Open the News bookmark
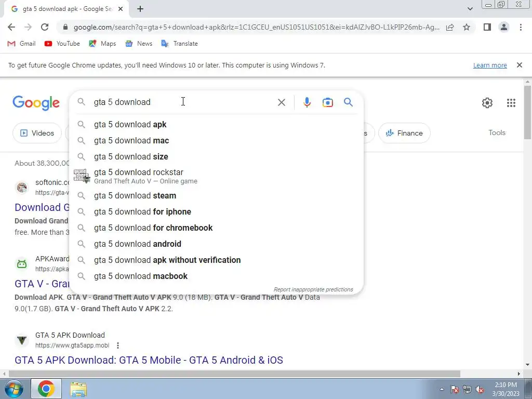Image resolution: width=532 pixels, height=399 pixels. click(138, 44)
